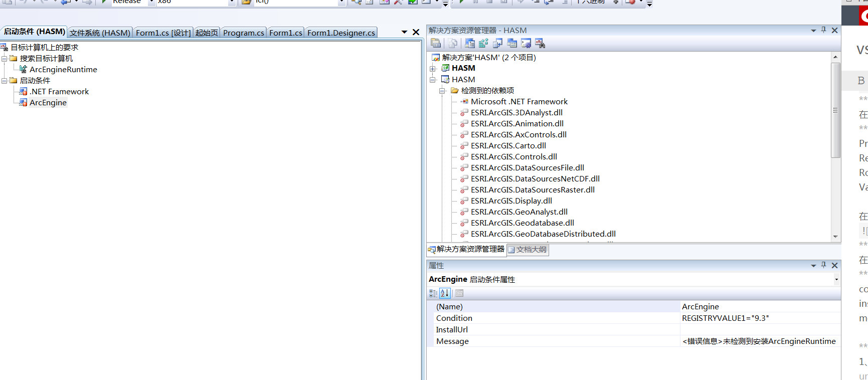This screenshot has width=868, height=380.
Task: Select ESRI.ArcGIS.DataSourcesRaster.dll dependency
Action: (533, 189)
